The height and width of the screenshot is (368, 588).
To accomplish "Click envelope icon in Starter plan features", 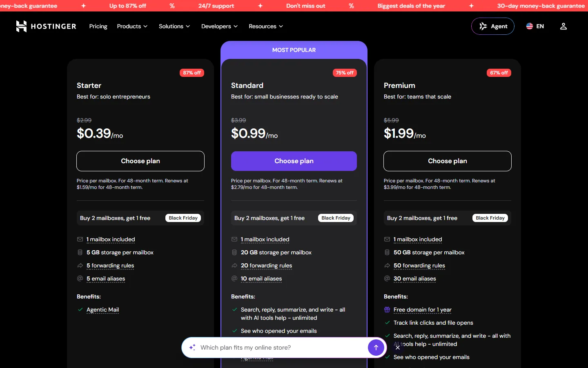I will pyautogui.click(x=80, y=239).
